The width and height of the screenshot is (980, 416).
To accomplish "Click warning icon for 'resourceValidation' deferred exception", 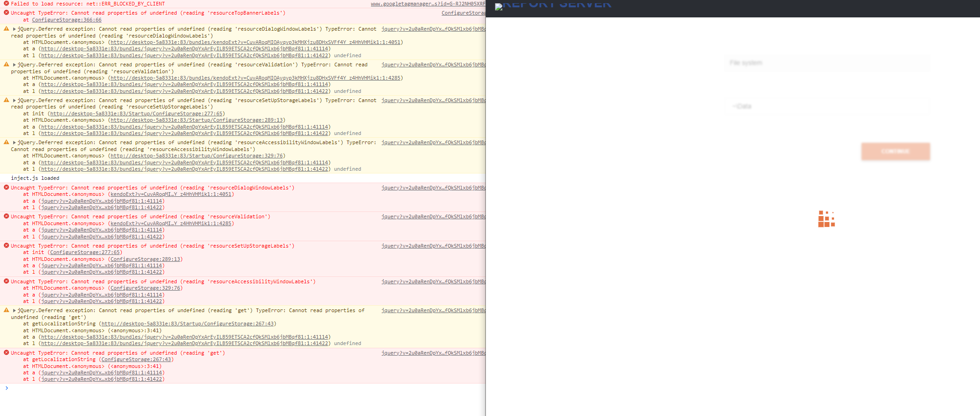I will pos(6,65).
